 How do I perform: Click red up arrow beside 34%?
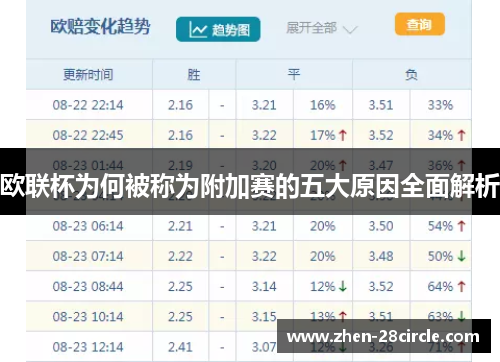(x=462, y=135)
